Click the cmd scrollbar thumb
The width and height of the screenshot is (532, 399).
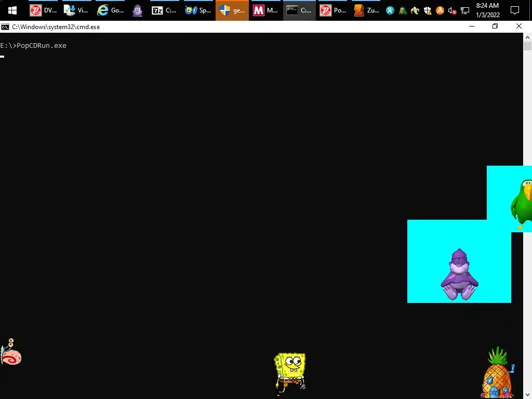coord(528,46)
